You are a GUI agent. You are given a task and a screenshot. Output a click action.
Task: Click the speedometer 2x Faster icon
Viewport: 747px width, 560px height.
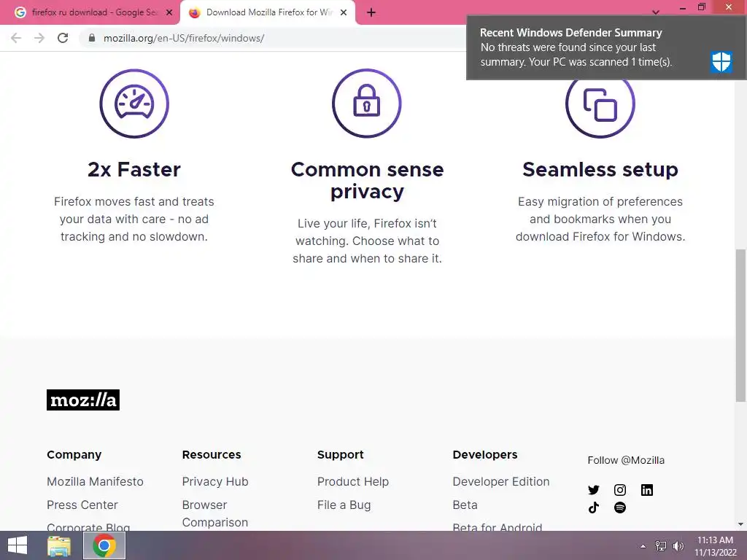(x=134, y=104)
